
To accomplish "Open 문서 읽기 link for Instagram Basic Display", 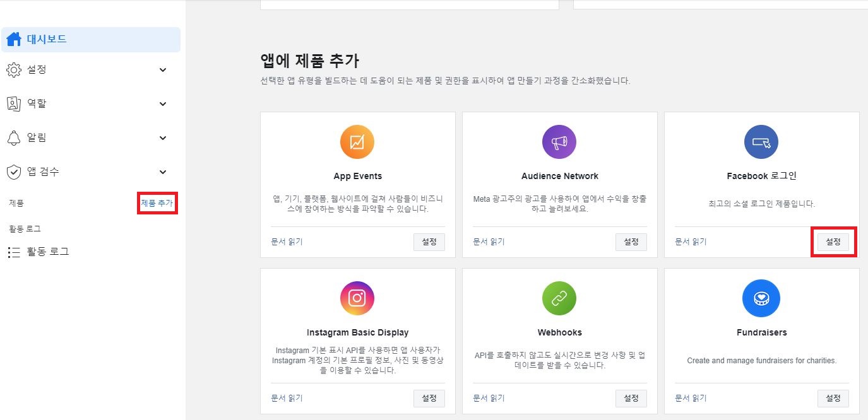I will 287,398.
